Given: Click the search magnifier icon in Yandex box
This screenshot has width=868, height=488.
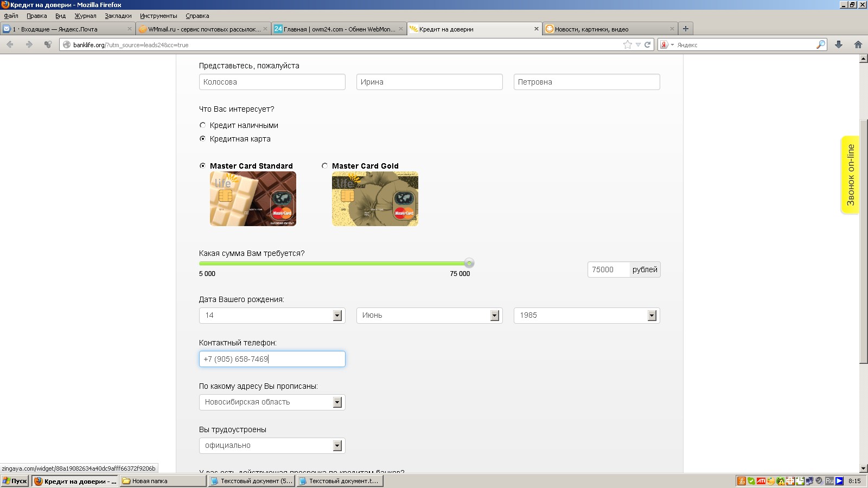Looking at the screenshot, I should click(x=821, y=44).
